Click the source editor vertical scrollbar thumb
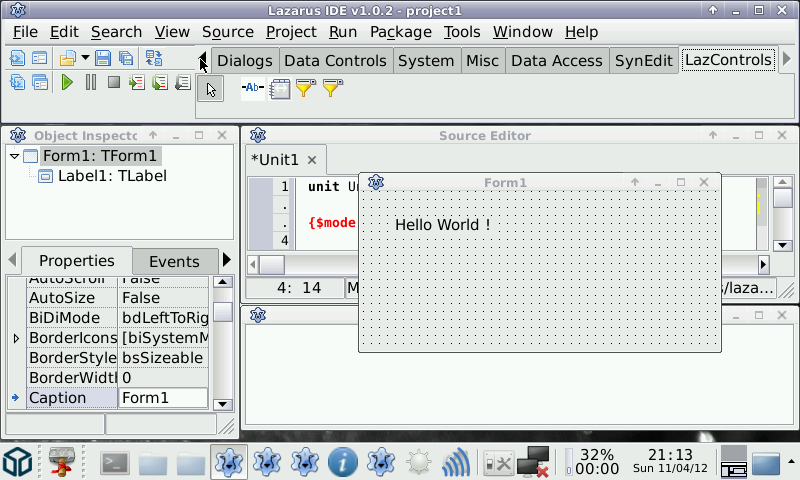The height and width of the screenshot is (480, 800). pos(782,198)
